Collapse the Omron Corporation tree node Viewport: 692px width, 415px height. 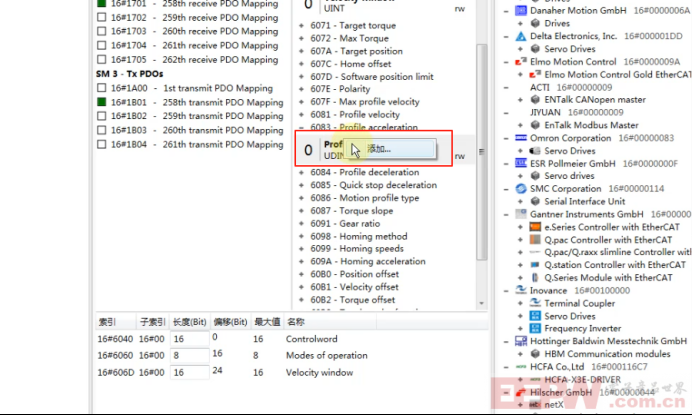coord(506,138)
